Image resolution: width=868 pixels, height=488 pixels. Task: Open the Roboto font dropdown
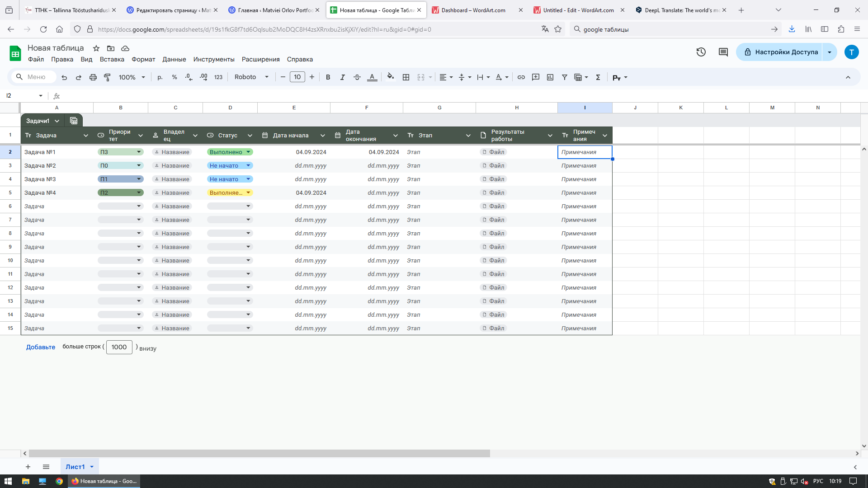click(x=251, y=77)
